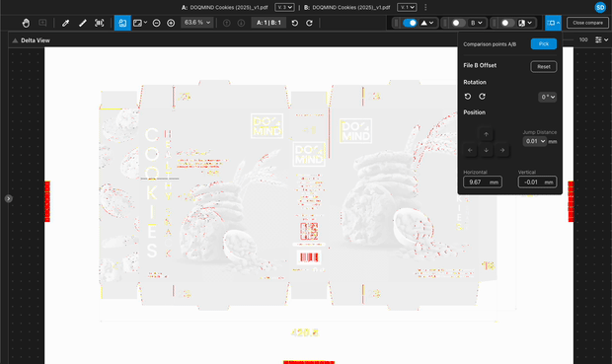Rotate view clockwise in the toolbar
Viewport: 612px width, 364px height.
[x=309, y=23]
